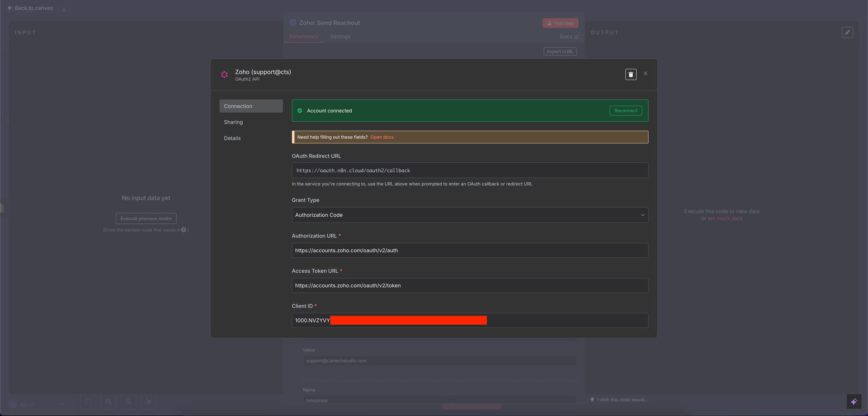Click the output edit pencil icon

[x=847, y=33]
